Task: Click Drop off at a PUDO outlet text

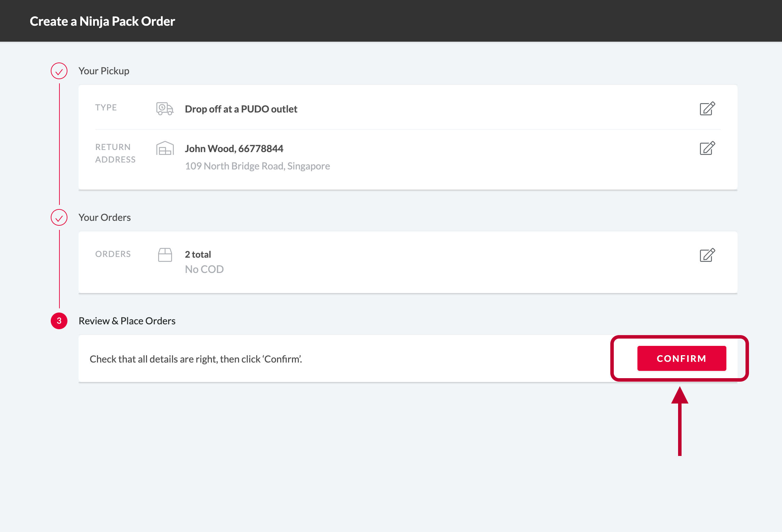Action: click(x=241, y=109)
